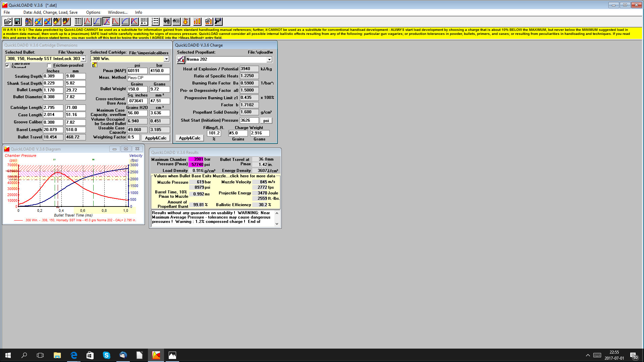The image size is (644, 362).
Task: Click the open file folder toolbar icon
Action: [x=8, y=21]
